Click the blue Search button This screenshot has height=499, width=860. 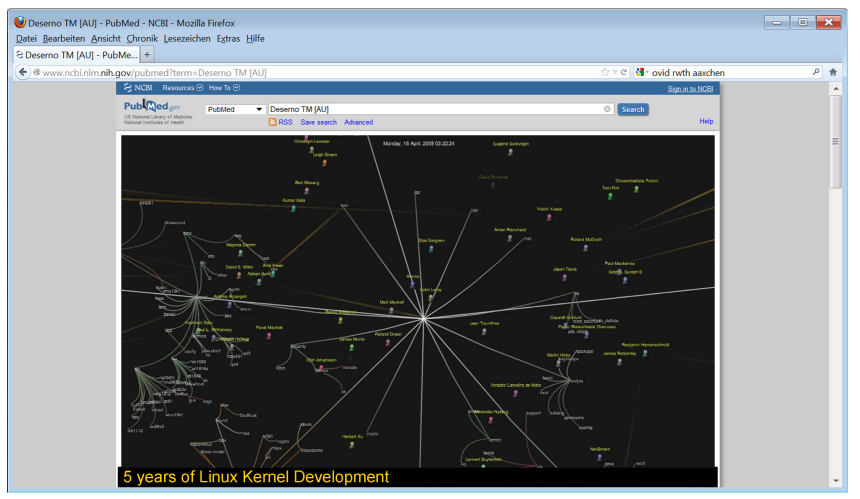[x=632, y=109]
